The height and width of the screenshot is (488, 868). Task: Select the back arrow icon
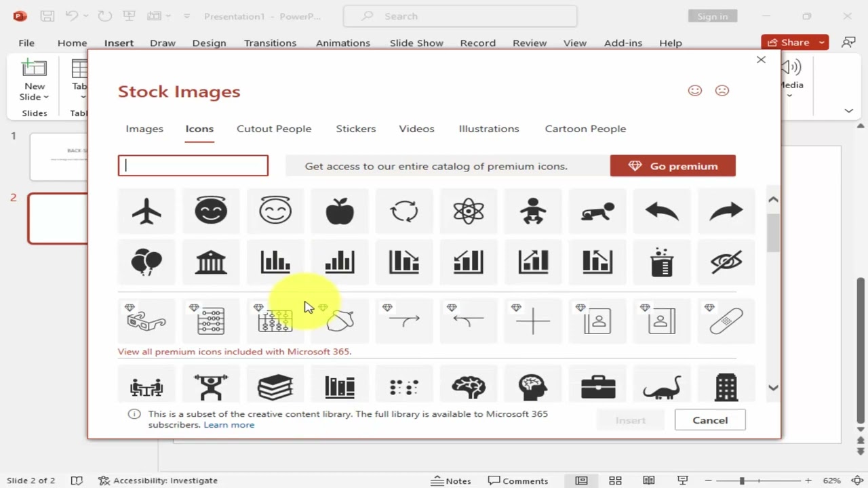click(662, 211)
